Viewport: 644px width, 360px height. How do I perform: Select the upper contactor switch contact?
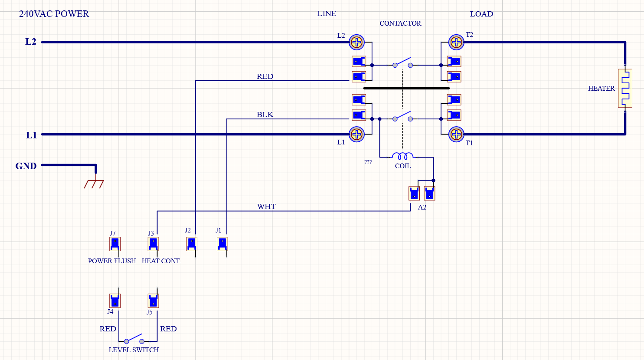[x=402, y=63]
